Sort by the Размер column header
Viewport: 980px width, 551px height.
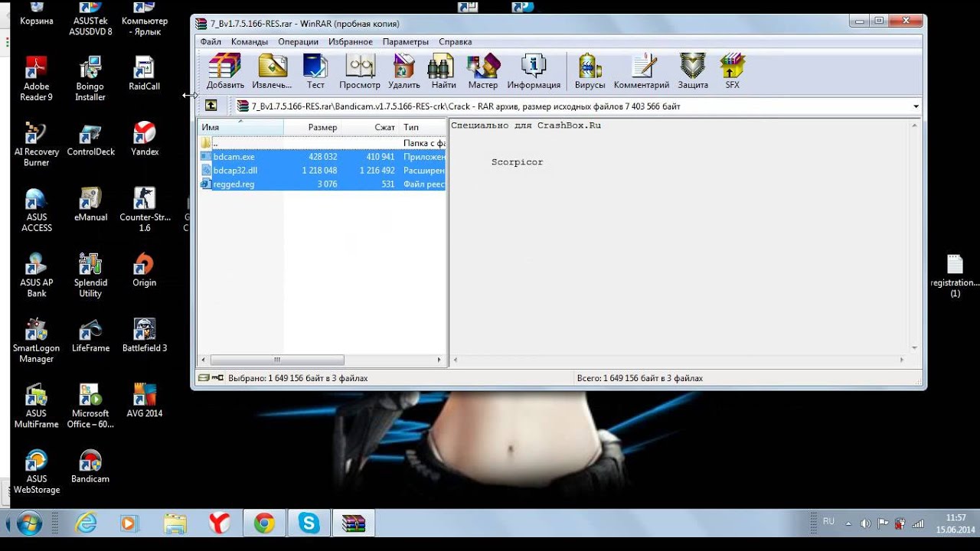pyautogui.click(x=312, y=127)
